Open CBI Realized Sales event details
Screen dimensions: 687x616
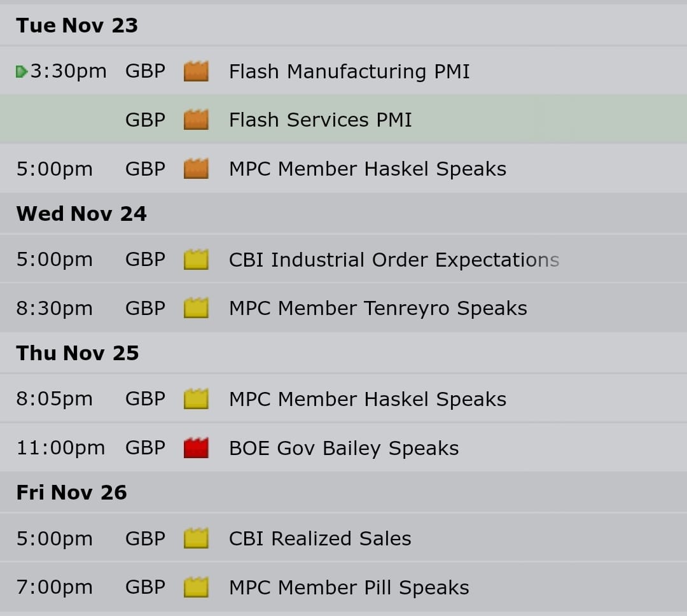coord(320,538)
